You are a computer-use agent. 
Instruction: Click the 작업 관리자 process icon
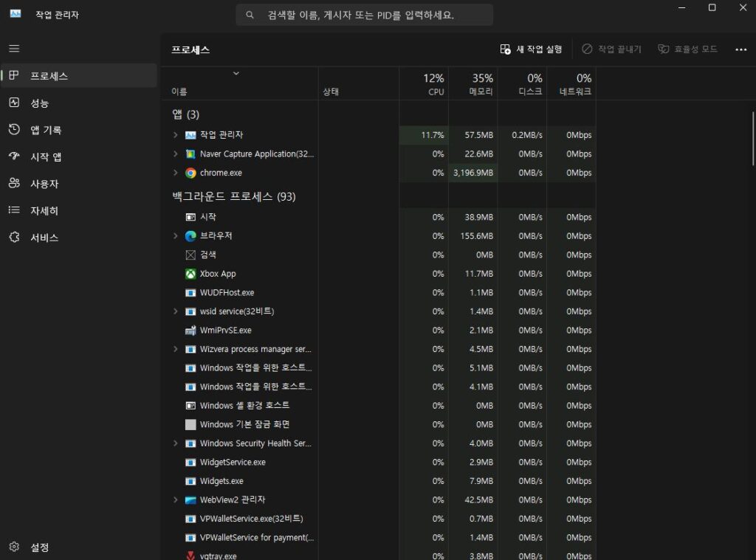click(190, 136)
